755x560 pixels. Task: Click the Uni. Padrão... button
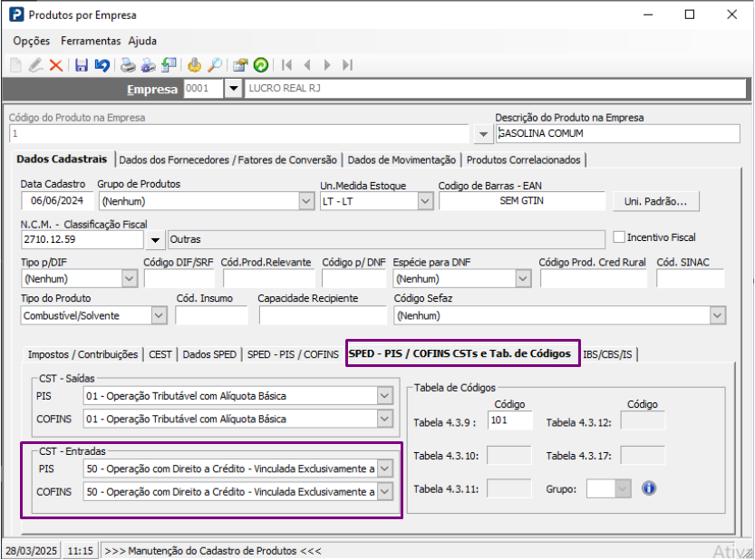pyautogui.click(x=655, y=201)
